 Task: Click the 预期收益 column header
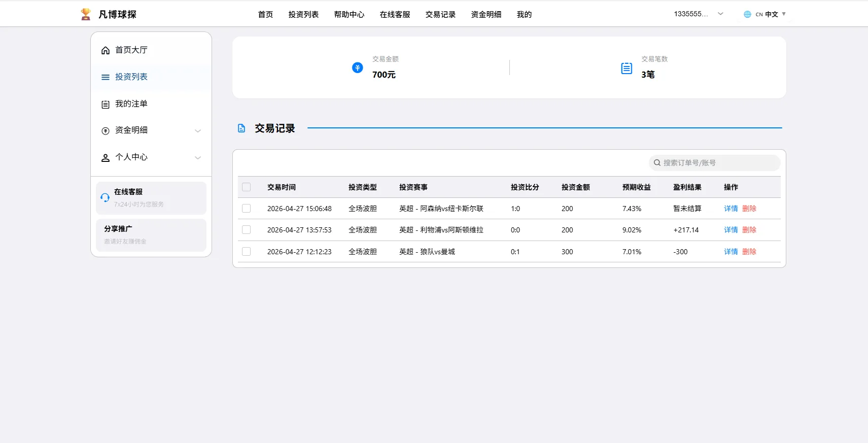637,187
